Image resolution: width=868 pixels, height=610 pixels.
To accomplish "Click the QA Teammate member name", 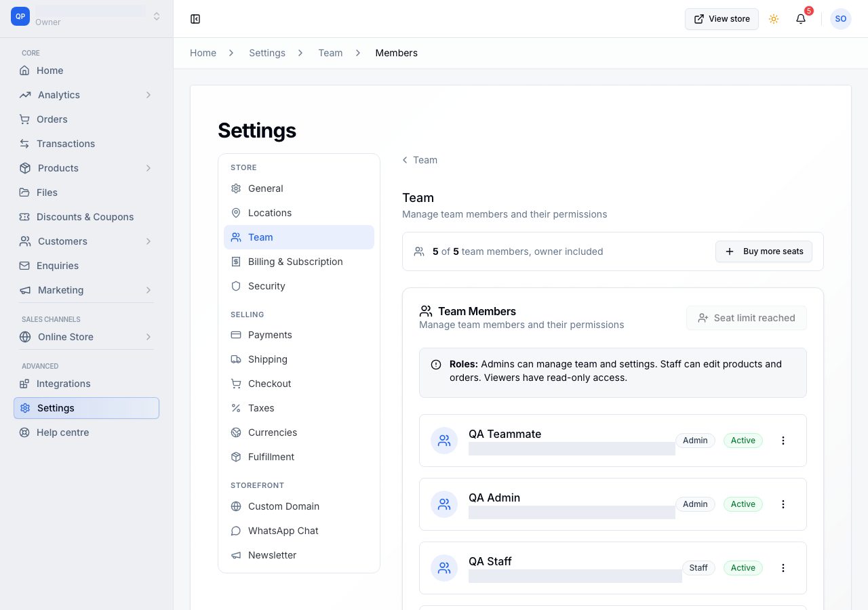I will coord(505,434).
